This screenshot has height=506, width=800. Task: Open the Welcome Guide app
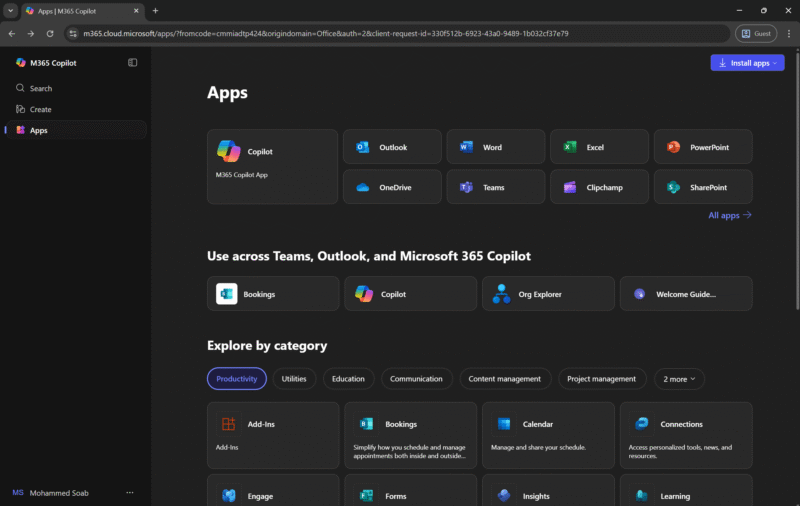tap(686, 294)
